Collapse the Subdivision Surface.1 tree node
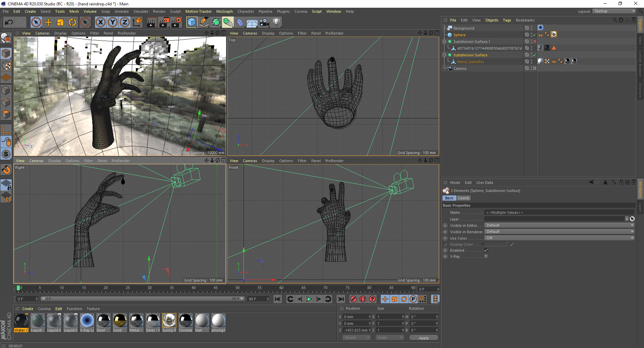This screenshot has width=644, height=348. (x=444, y=42)
